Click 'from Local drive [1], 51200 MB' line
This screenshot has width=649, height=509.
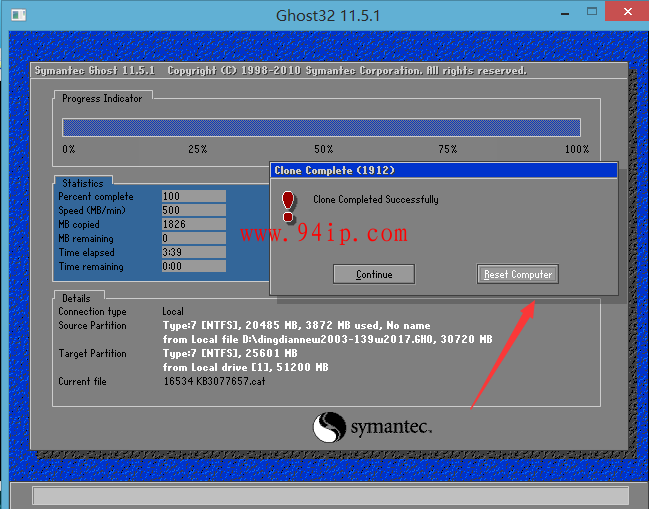(x=245, y=367)
